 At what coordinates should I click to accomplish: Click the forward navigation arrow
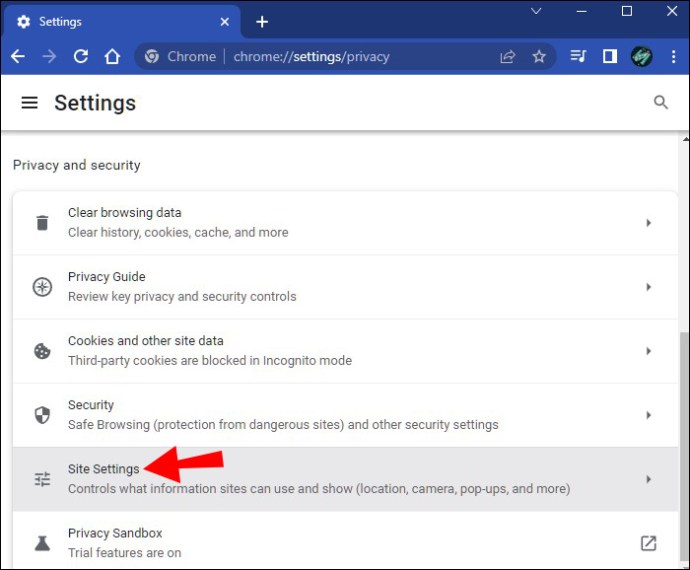[49, 56]
